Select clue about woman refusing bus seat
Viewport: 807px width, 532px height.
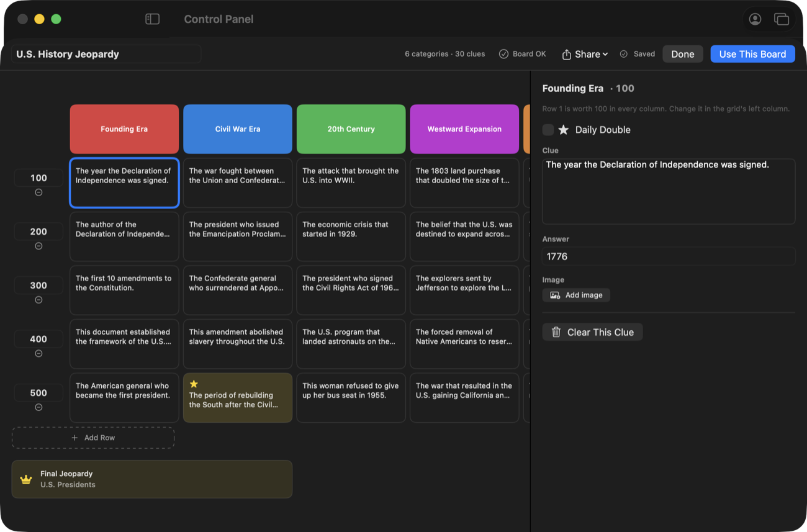click(x=351, y=397)
